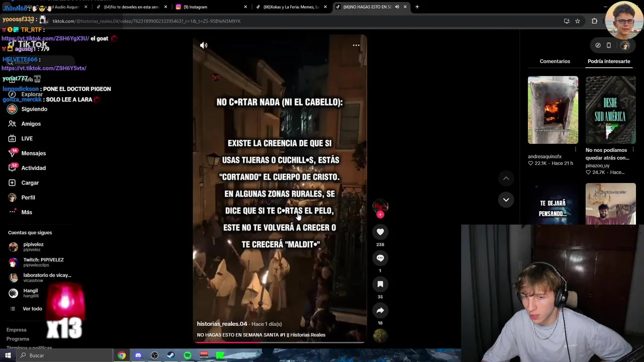This screenshot has height=362, width=644.
Task: Open the comments bubble under the like count
Action: (380, 258)
